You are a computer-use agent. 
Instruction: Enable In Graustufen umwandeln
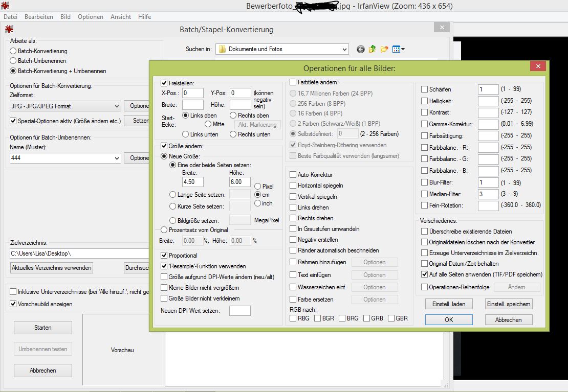point(293,229)
